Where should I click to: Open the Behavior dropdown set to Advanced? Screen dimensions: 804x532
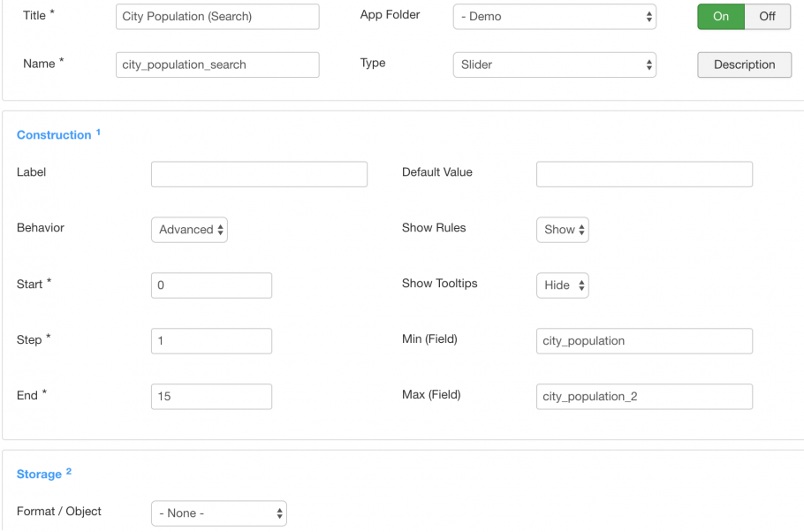[x=189, y=229]
